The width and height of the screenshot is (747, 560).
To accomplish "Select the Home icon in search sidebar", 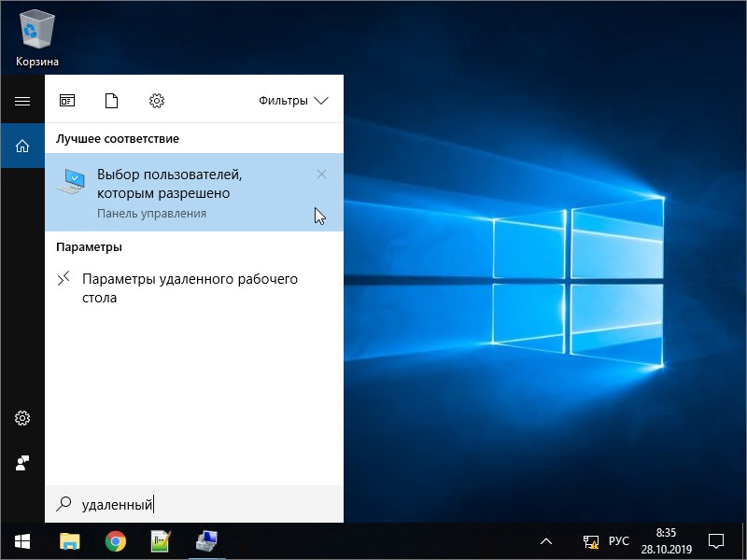I will pyautogui.click(x=22, y=146).
